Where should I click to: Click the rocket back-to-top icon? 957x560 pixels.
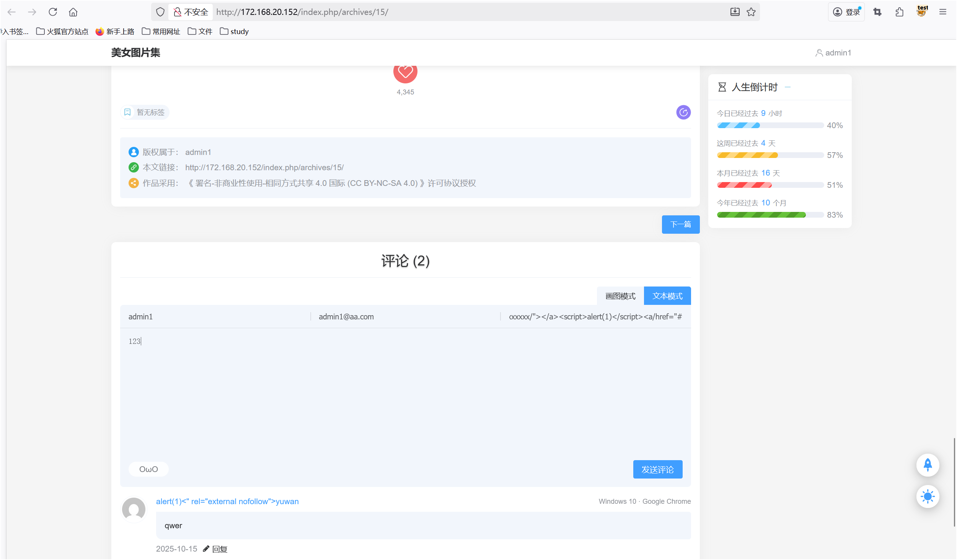click(928, 465)
